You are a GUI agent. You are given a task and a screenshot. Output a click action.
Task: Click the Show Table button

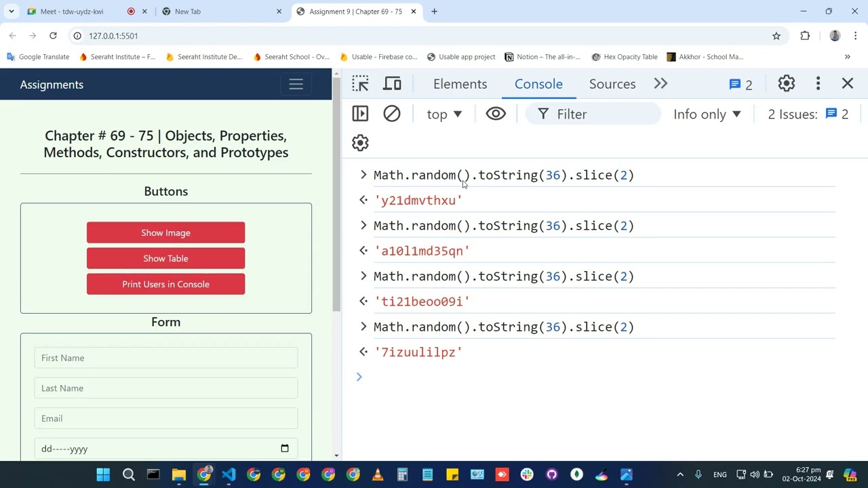(165, 258)
